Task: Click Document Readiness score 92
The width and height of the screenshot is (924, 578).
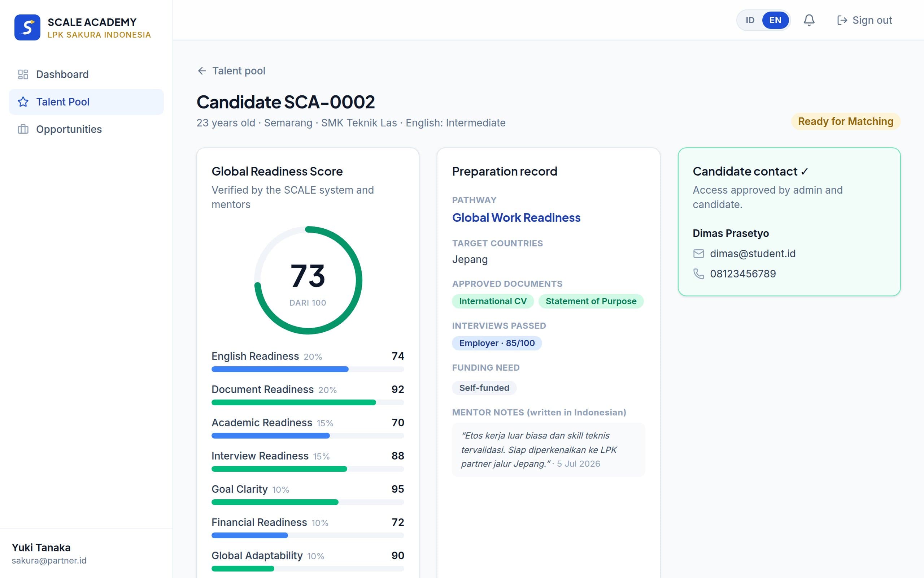Action: pyautogui.click(x=398, y=389)
